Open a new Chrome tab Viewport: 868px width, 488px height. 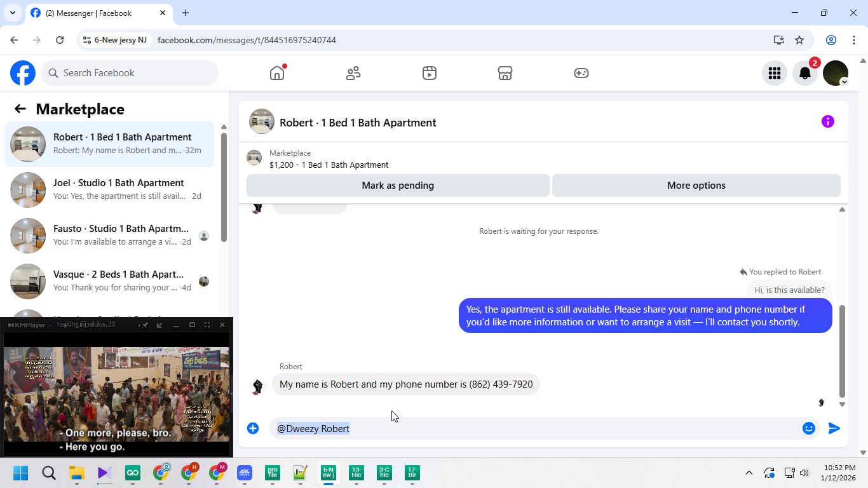(186, 13)
